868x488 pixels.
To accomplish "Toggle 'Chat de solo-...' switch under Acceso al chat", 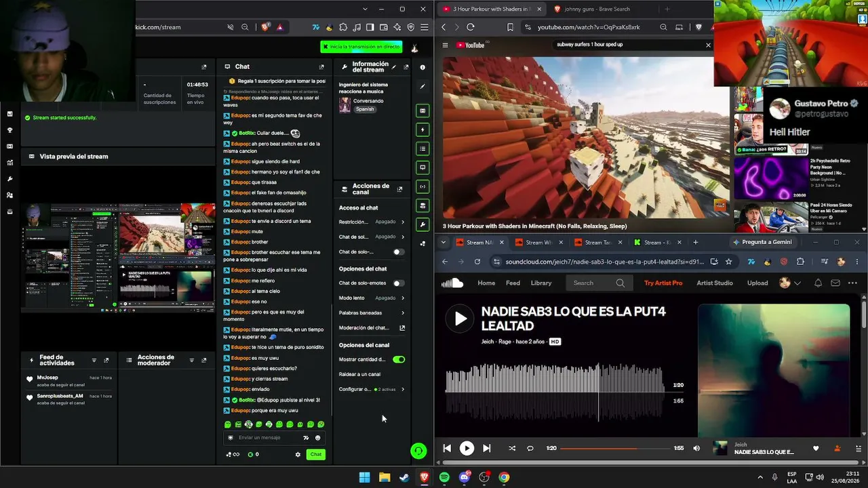I will coord(399,252).
